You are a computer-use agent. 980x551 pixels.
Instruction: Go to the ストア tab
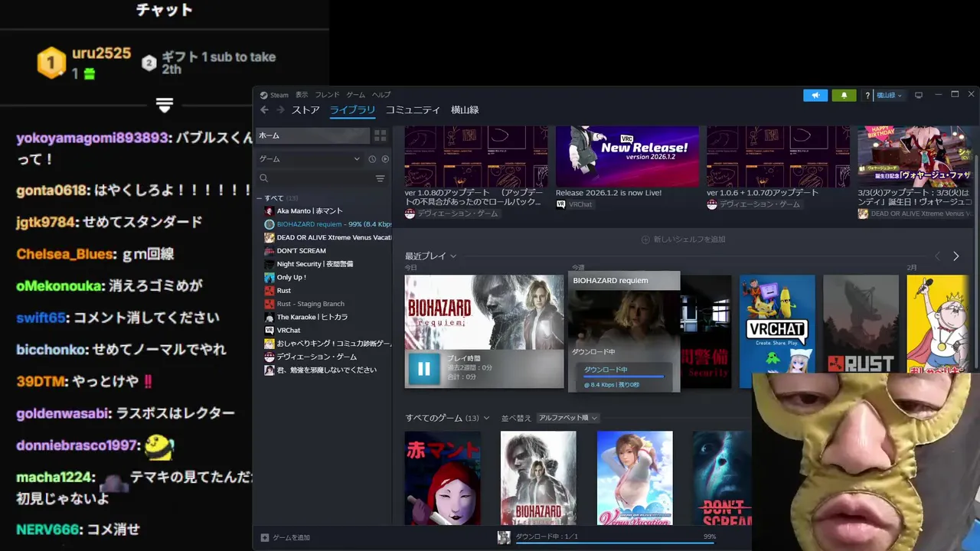305,110
